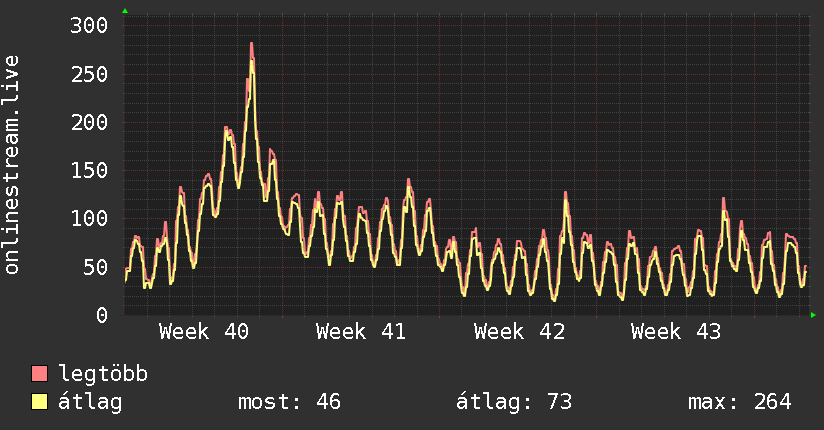Click the max: 264 statistic
Image resolution: width=824 pixels, height=430 pixels.
point(740,402)
